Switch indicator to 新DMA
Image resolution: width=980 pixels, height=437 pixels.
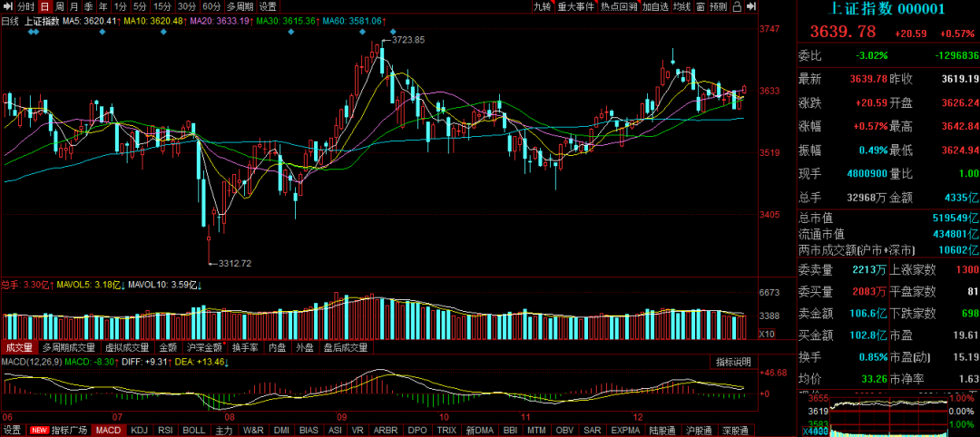pos(481,430)
